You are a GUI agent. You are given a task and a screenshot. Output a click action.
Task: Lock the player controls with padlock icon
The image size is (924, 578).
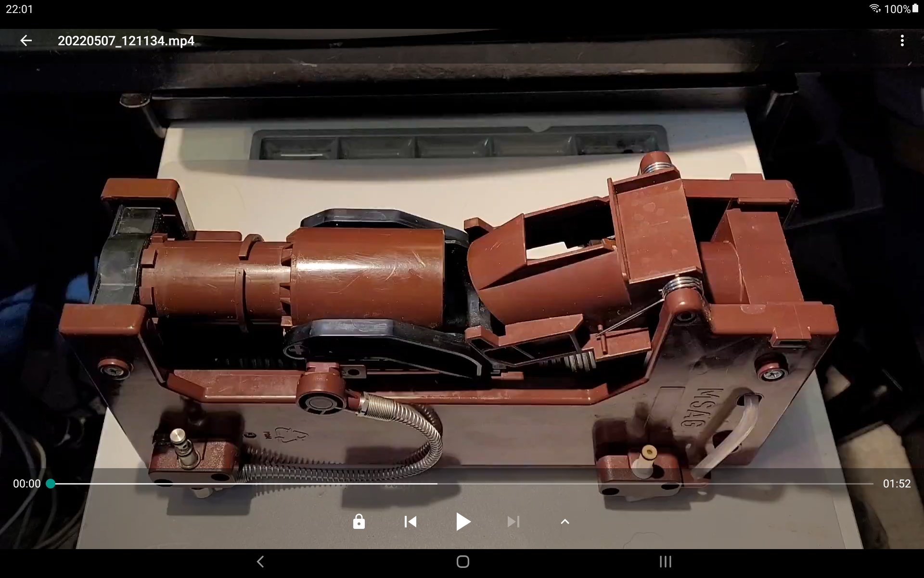[359, 522]
